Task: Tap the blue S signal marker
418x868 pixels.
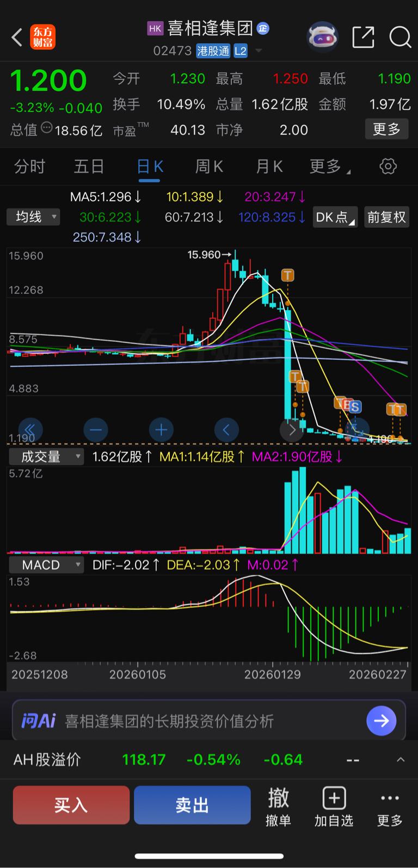Action: point(355,407)
